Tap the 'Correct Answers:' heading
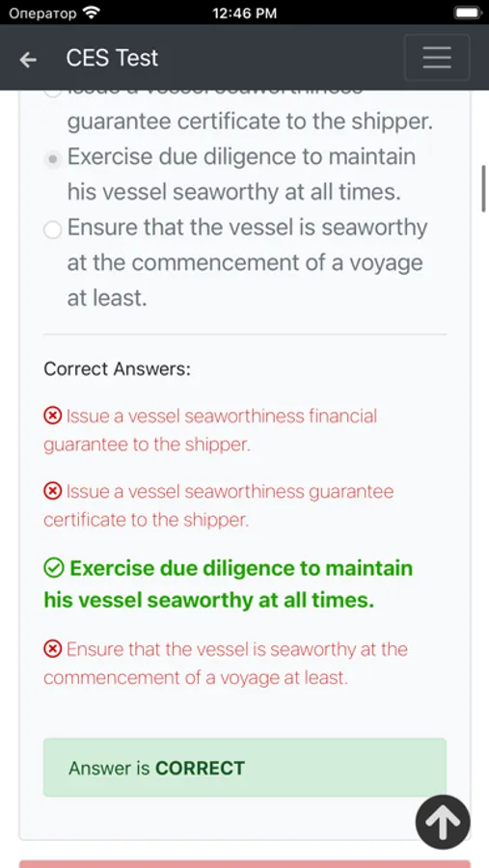489x868 pixels. click(x=118, y=368)
